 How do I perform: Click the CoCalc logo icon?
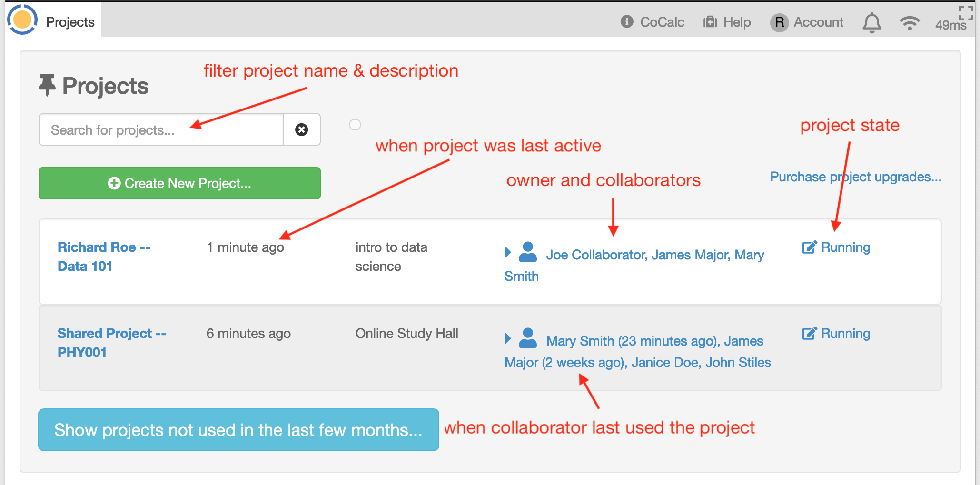(x=22, y=20)
